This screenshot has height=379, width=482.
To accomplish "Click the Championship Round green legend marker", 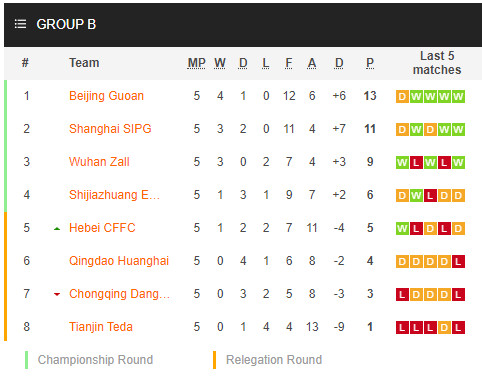I will [26, 360].
